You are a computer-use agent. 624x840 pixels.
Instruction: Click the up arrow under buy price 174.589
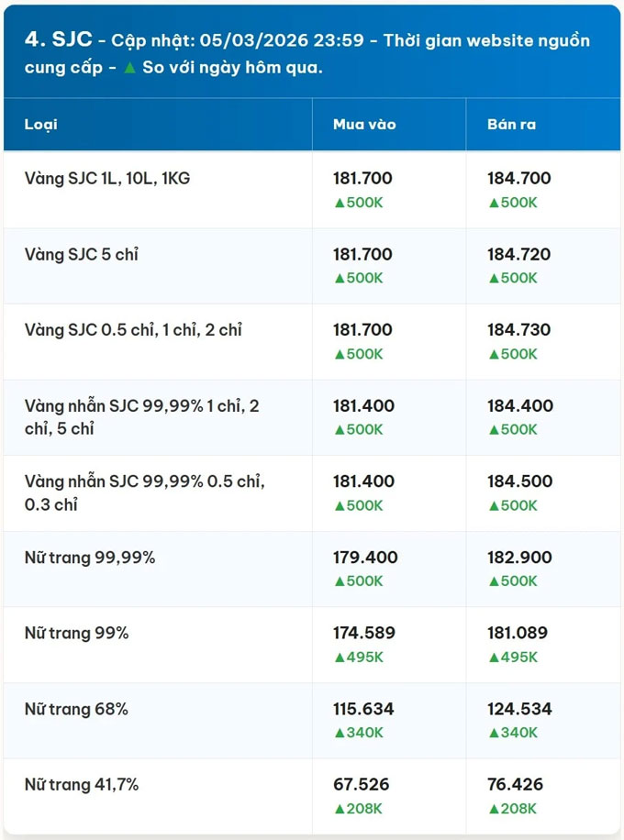(339, 657)
